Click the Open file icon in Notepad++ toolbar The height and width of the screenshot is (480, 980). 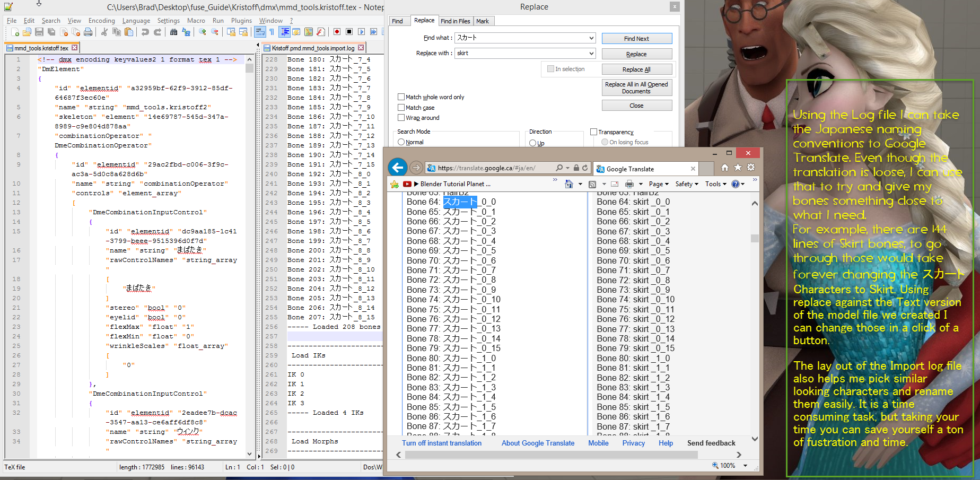click(27, 32)
